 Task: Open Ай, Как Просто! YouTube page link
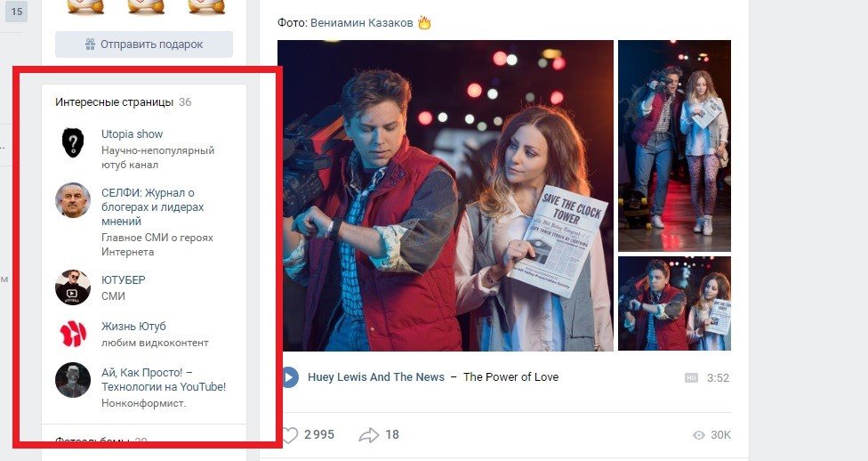(x=164, y=379)
